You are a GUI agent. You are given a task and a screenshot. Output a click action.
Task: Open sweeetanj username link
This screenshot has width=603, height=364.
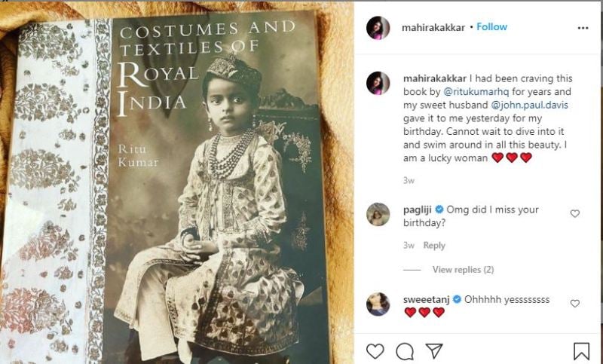[x=427, y=299]
